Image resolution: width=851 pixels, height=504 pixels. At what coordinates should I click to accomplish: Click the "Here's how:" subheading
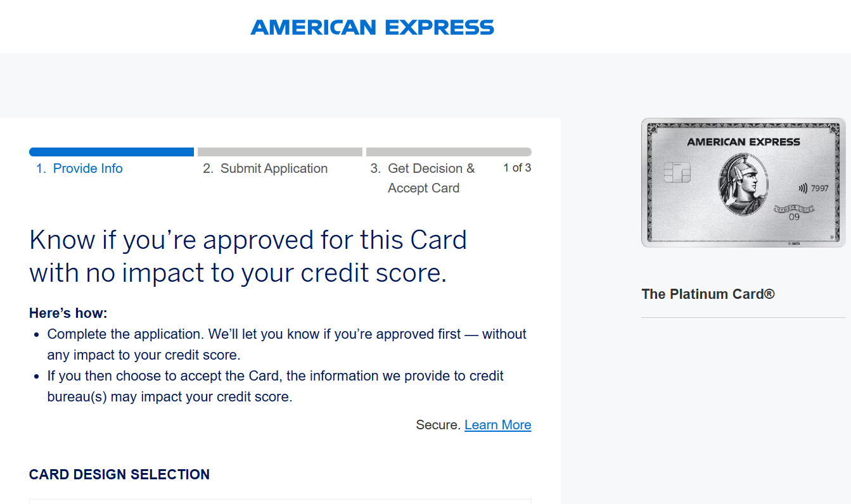click(68, 313)
